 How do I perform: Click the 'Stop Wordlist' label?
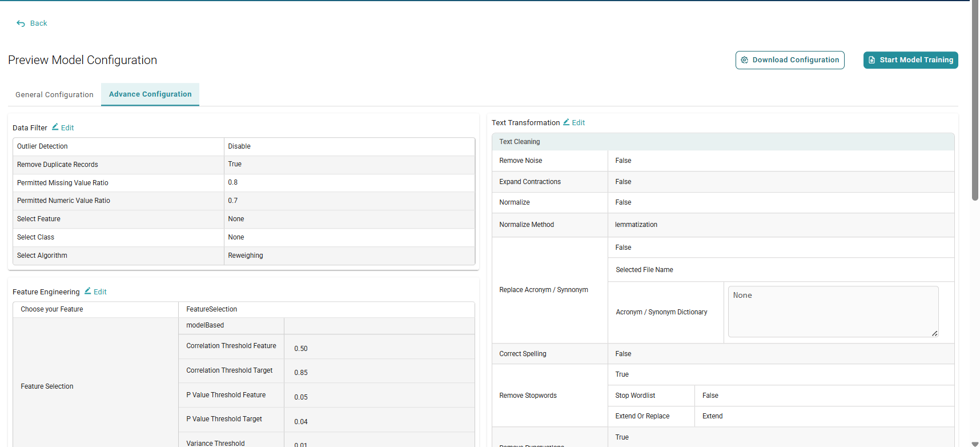[x=635, y=396]
